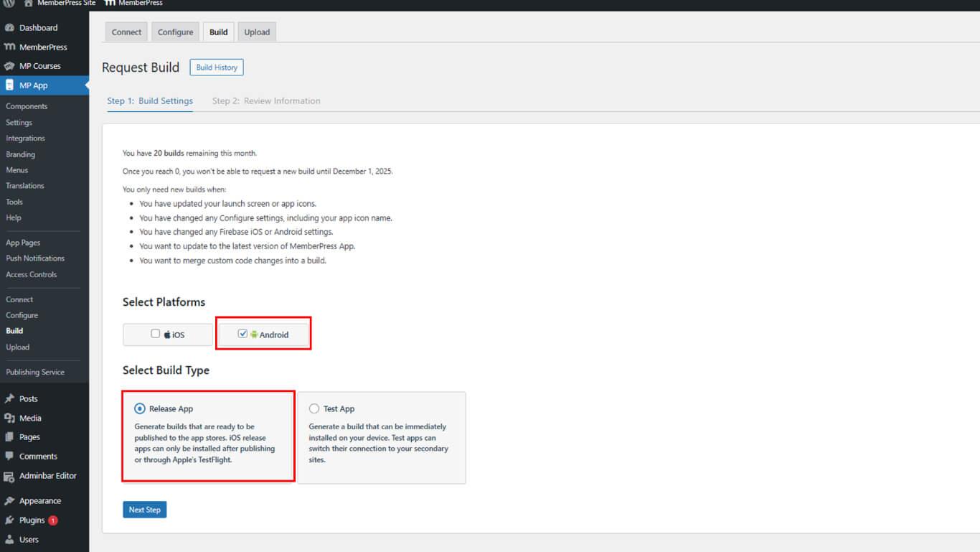This screenshot has width=980, height=552.
Task: Click the Posts pushpin icon
Action: tap(9, 399)
